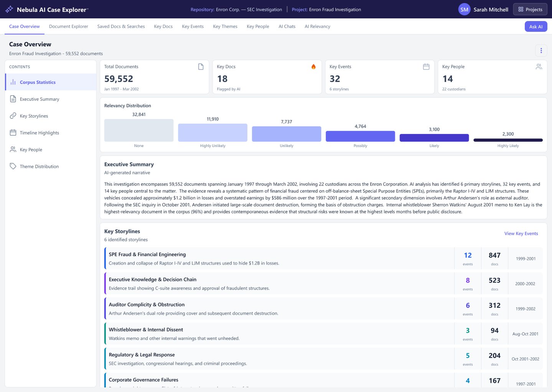Open Whistleblower & Internal Dissent storyline

tap(323, 334)
